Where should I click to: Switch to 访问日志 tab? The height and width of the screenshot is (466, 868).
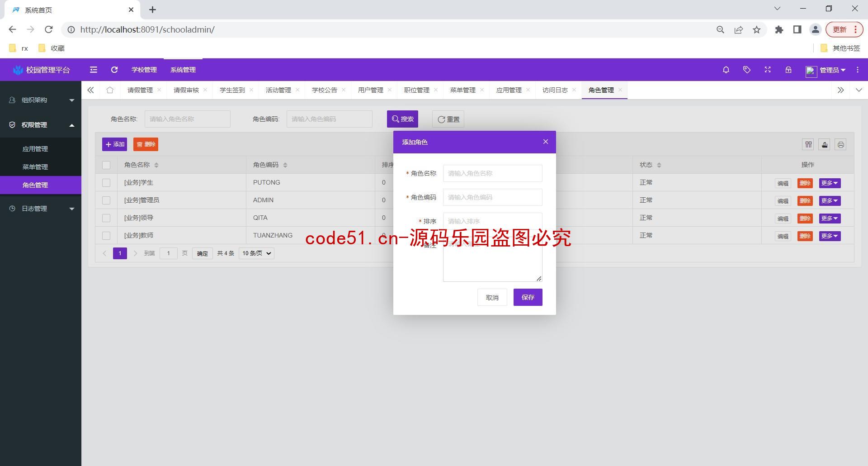(x=555, y=90)
